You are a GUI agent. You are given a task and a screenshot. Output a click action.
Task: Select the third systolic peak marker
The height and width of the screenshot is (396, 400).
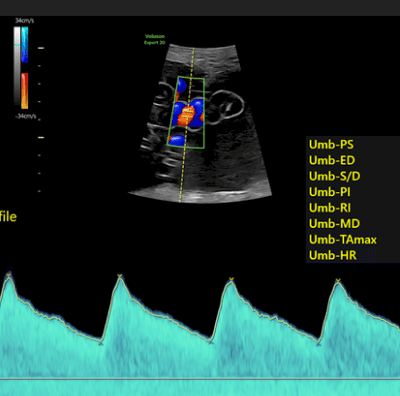point(230,278)
